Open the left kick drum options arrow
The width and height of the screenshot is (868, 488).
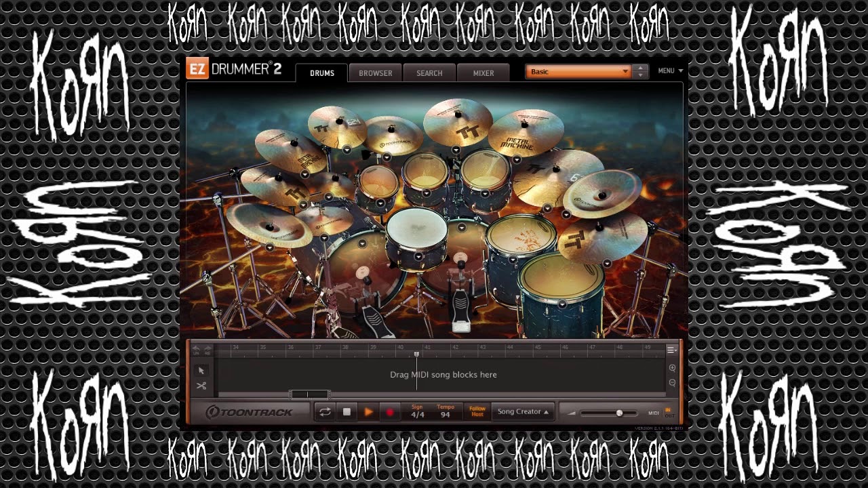362,243
